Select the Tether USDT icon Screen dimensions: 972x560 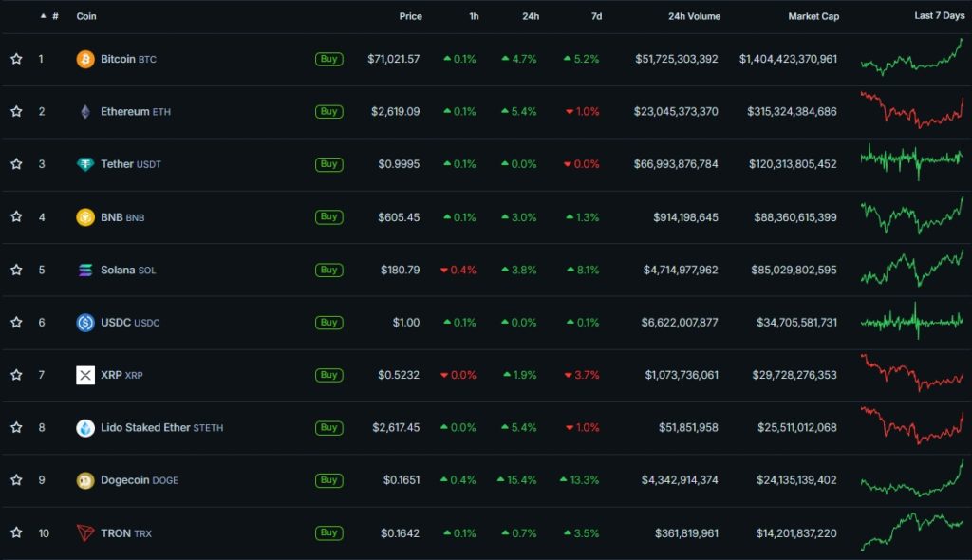[x=86, y=163]
